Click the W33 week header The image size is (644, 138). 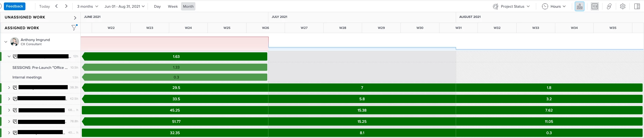tap(536, 28)
